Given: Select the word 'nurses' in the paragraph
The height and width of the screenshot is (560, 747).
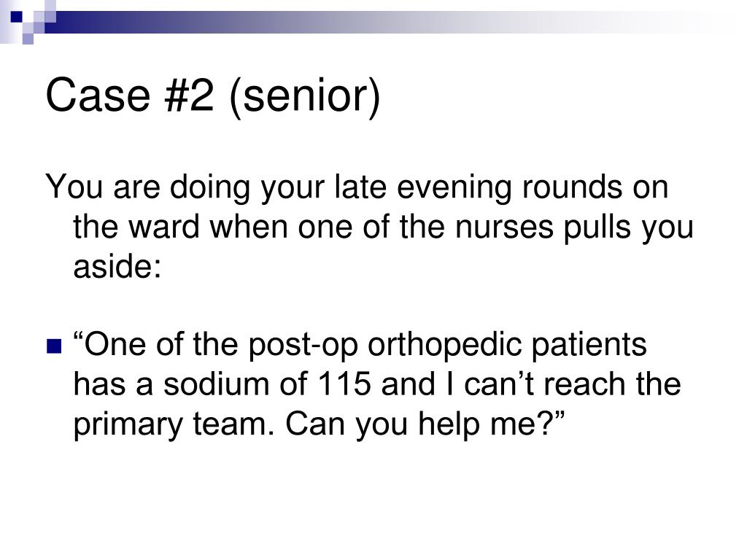Looking at the screenshot, I should click(504, 226).
